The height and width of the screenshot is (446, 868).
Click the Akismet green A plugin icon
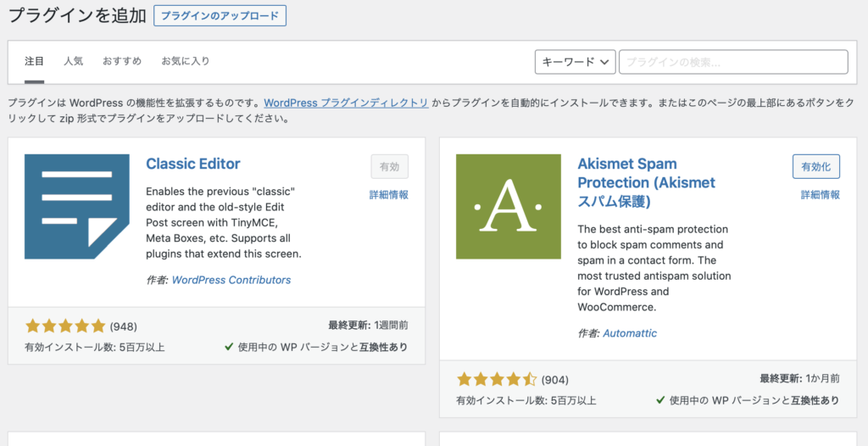(x=509, y=207)
